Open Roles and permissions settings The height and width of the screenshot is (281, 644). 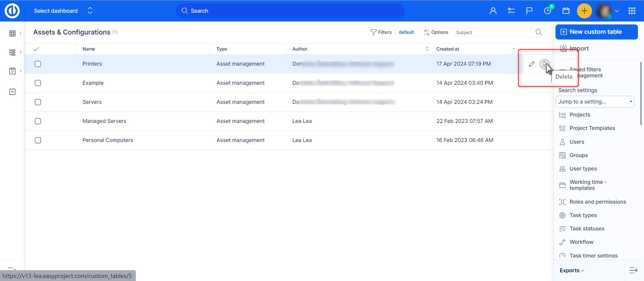tap(597, 202)
